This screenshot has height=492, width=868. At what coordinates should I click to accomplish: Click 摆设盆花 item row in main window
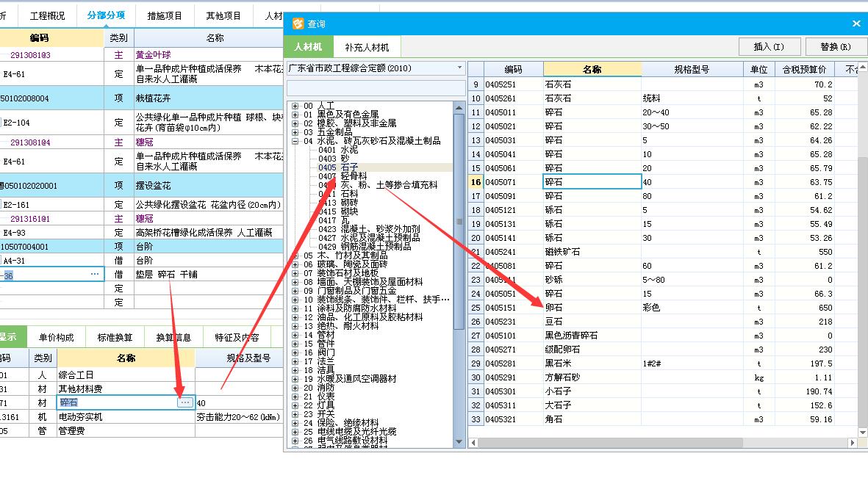coord(142,186)
